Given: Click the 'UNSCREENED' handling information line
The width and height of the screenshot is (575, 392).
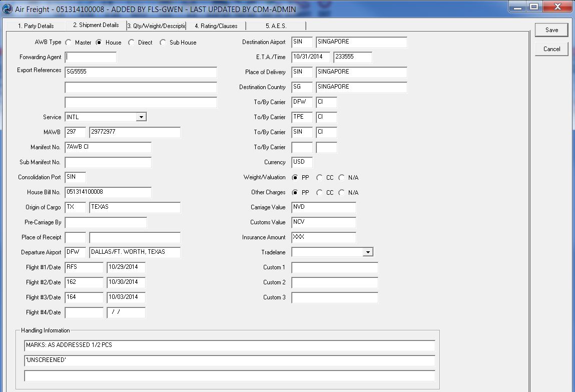Looking at the screenshot, I should point(229,360).
